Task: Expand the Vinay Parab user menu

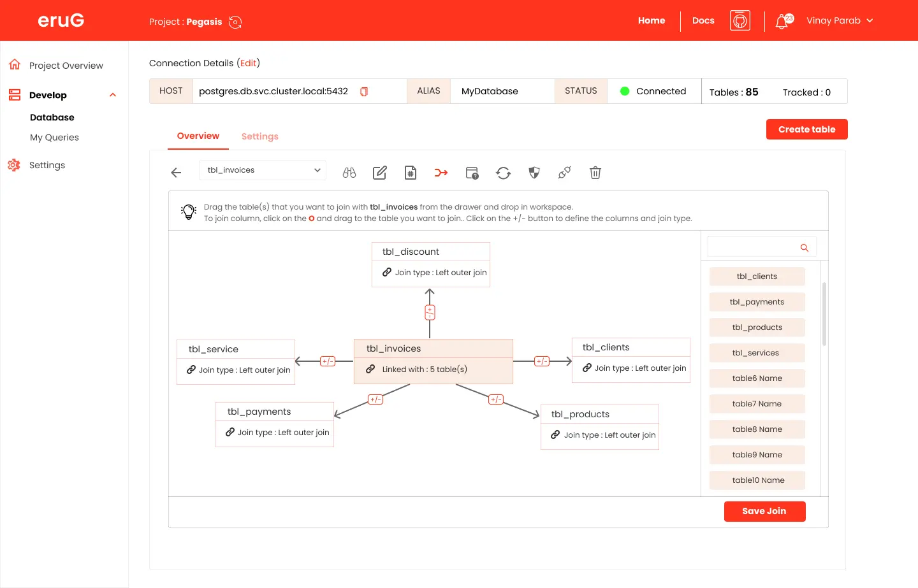Action: [x=839, y=20]
